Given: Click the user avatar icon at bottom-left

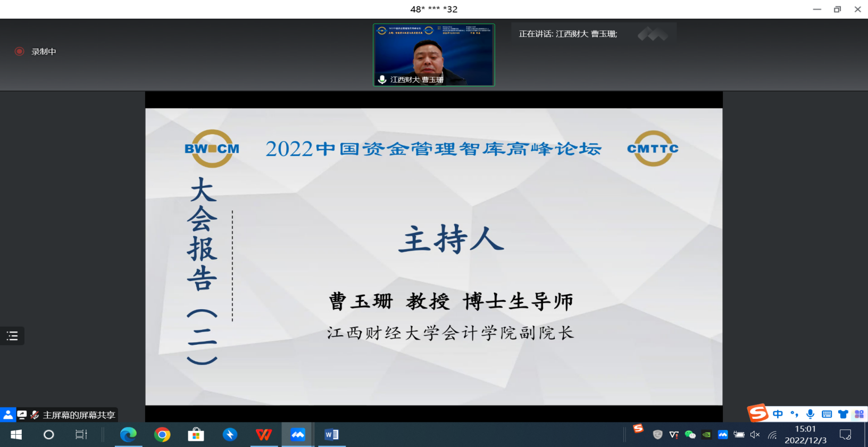Looking at the screenshot, I should 8,415.
